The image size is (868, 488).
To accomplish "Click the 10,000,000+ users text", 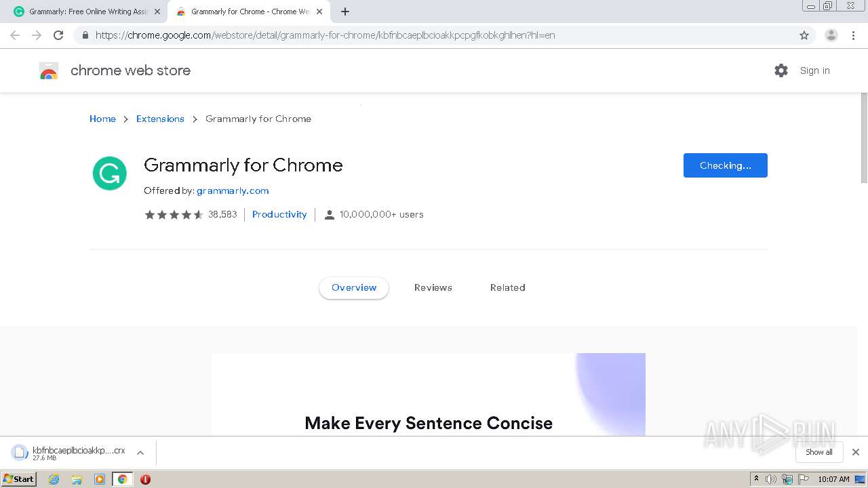I will click(x=382, y=214).
